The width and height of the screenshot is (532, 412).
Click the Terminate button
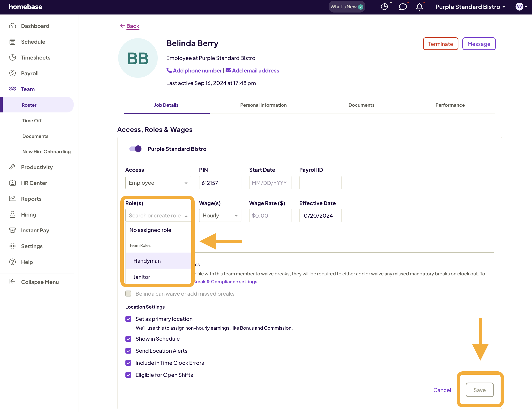click(x=440, y=44)
